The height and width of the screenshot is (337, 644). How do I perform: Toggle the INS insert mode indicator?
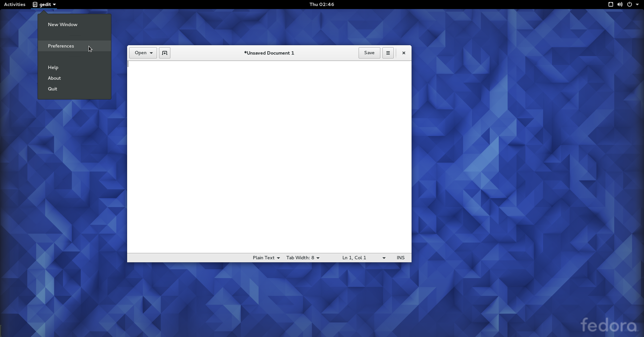click(400, 258)
